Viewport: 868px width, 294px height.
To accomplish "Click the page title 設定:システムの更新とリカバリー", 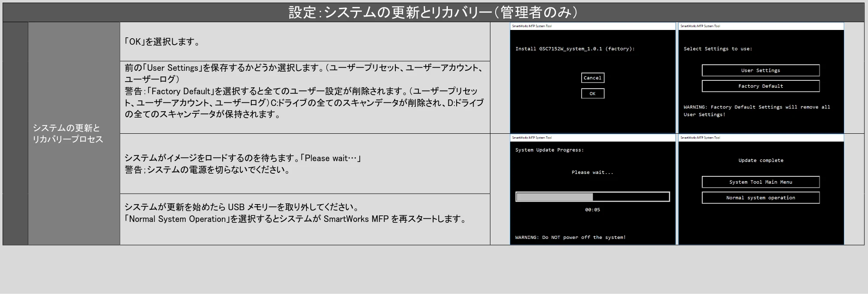I will [x=434, y=12].
